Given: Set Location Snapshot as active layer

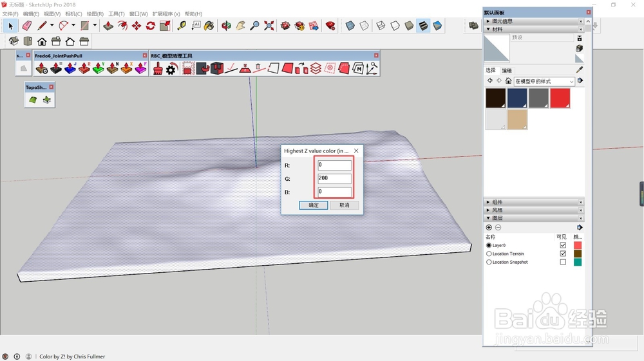Looking at the screenshot, I should [489, 262].
